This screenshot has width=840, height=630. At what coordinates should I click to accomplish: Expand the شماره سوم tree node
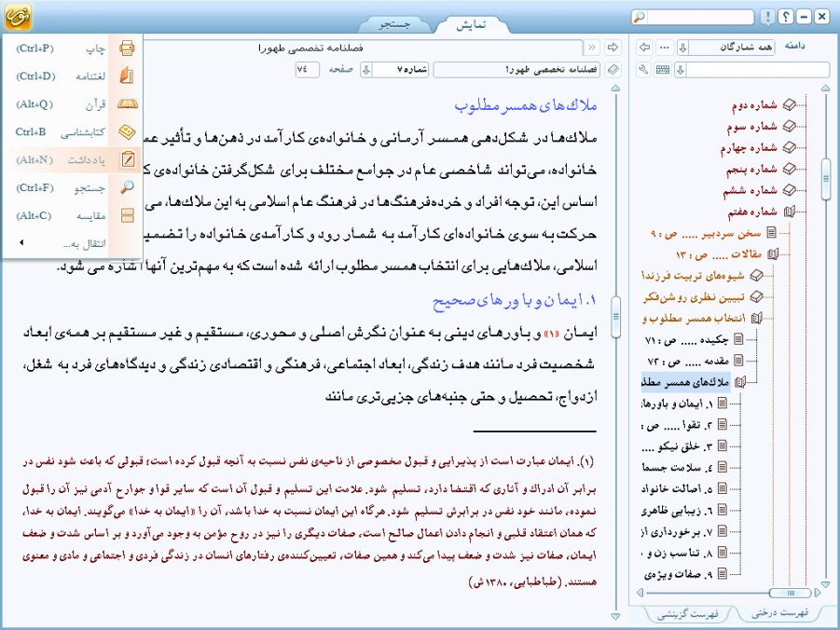click(x=789, y=126)
